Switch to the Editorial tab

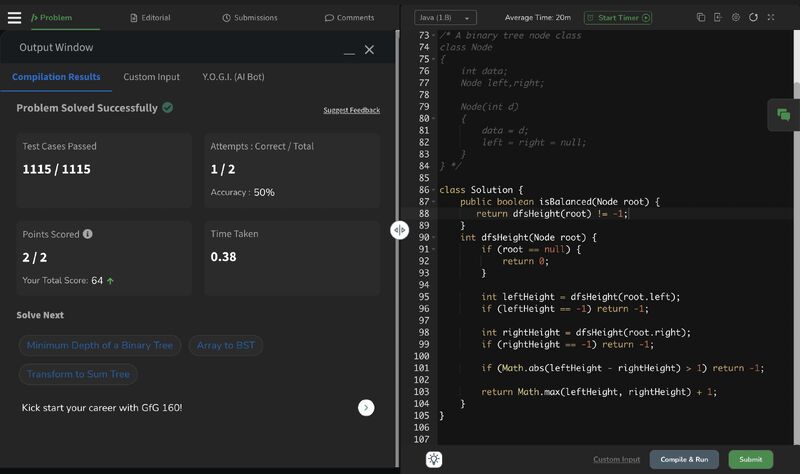pyautogui.click(x=150, y=17)
